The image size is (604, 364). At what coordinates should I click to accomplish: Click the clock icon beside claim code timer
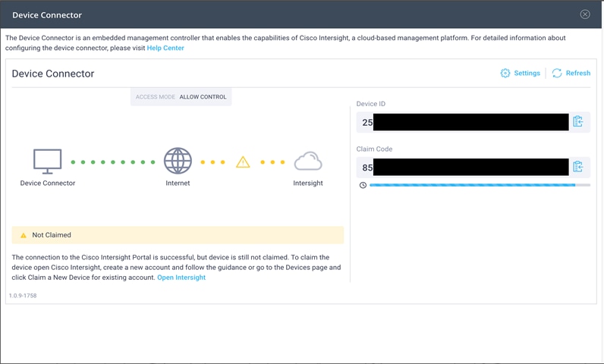363,185
